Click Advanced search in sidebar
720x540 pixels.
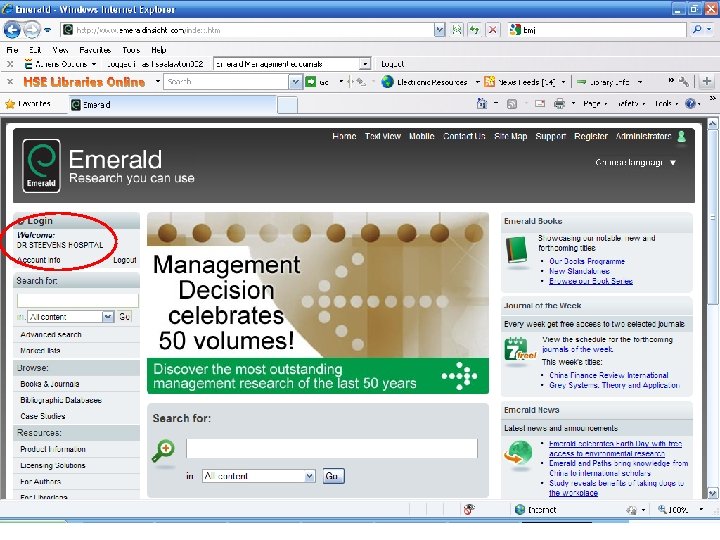pyautogui.click(x=51, y=334)
